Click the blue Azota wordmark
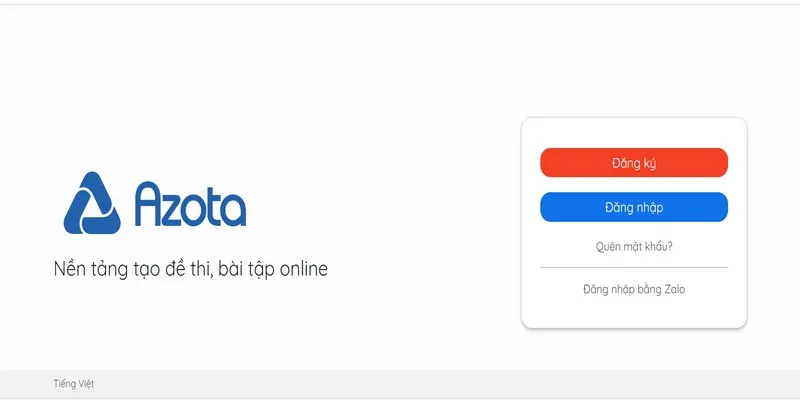The height and width of the screenshot is (400, 800). pos(190,204)
